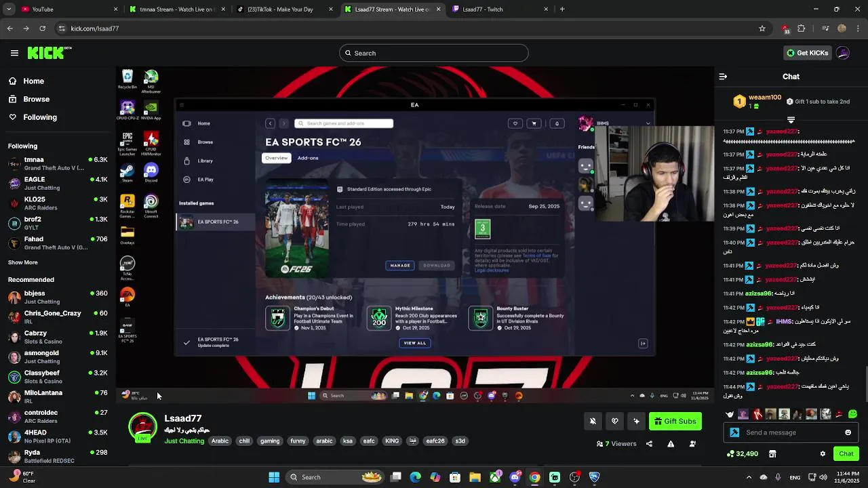This screenshot has height=488, width=868.
Task: Click the weaam100 top gifter name
Action: pyautogui.click(x=765, y=98)
